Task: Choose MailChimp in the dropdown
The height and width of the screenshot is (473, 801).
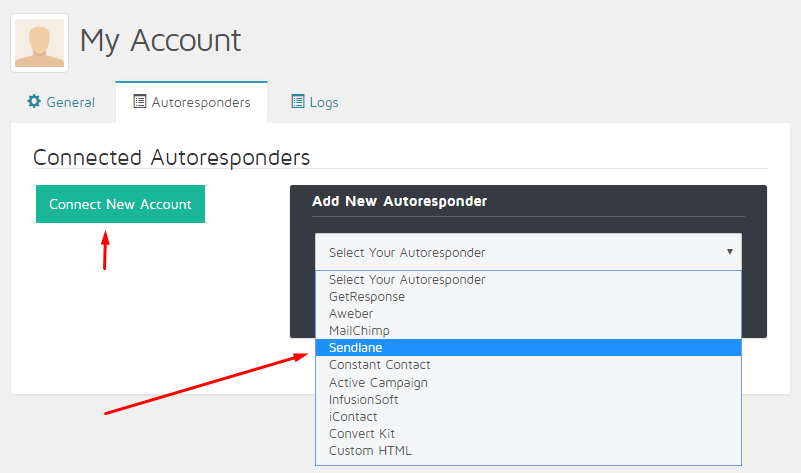Action: [528, 330]
